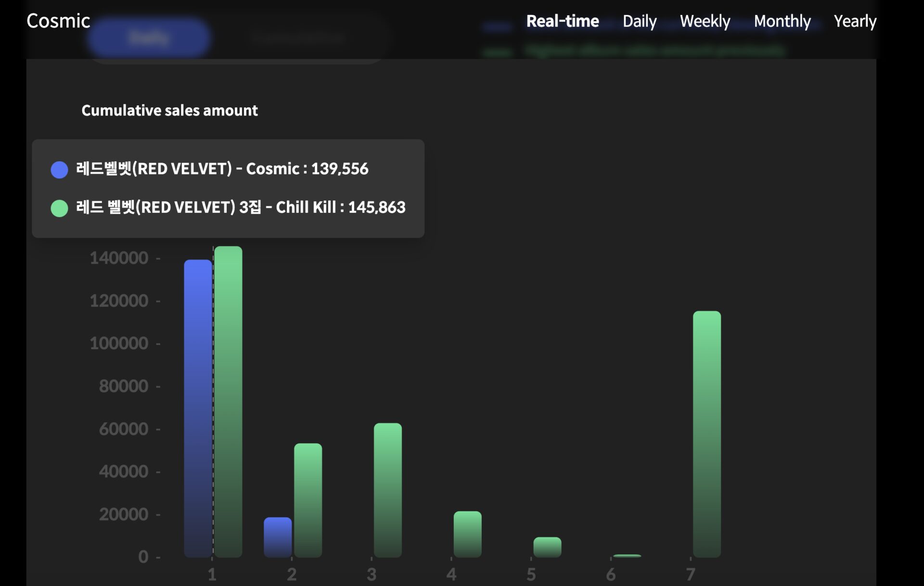Select the short green bar on day 5
Viewport: 924px width, 586px height.
point(547,547)
